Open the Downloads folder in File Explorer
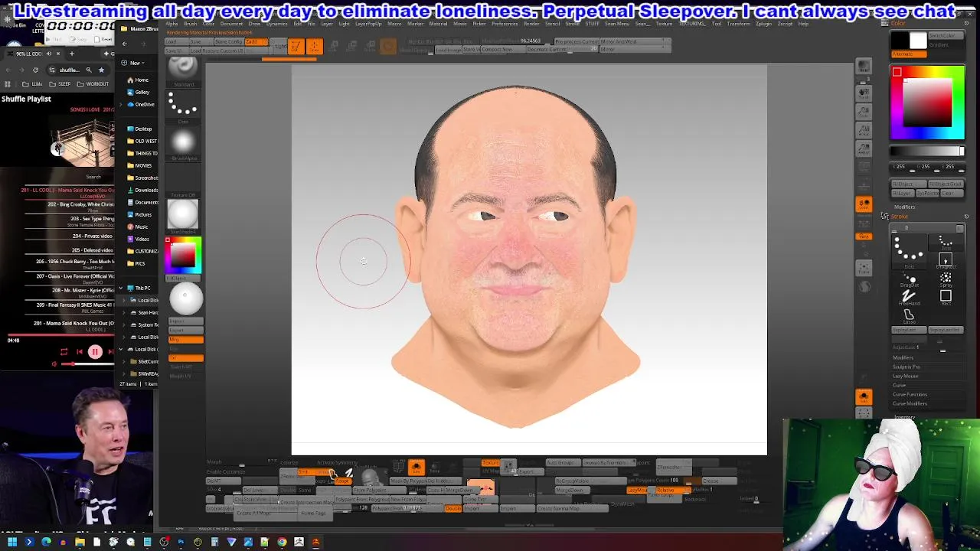This screenshot has height=551, width=980. coord(142,190)
